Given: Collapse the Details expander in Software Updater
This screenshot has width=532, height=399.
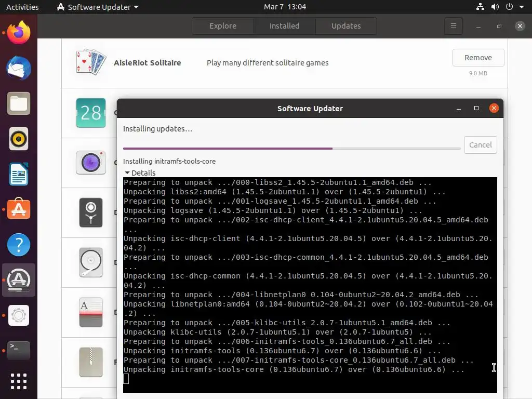Looking at the screenshot, I should 140,172.
